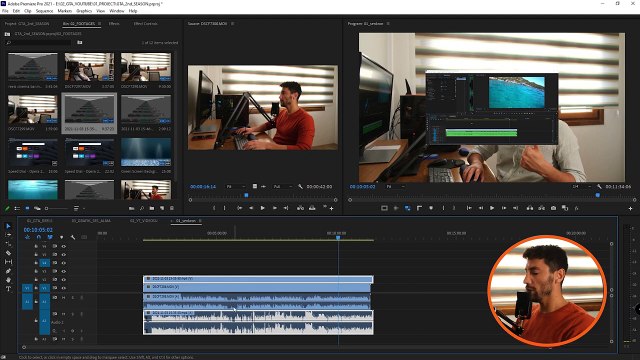
Task: Open the Bin 02_FOOTAGES panel menu
Action: click(x=99, y=24)
